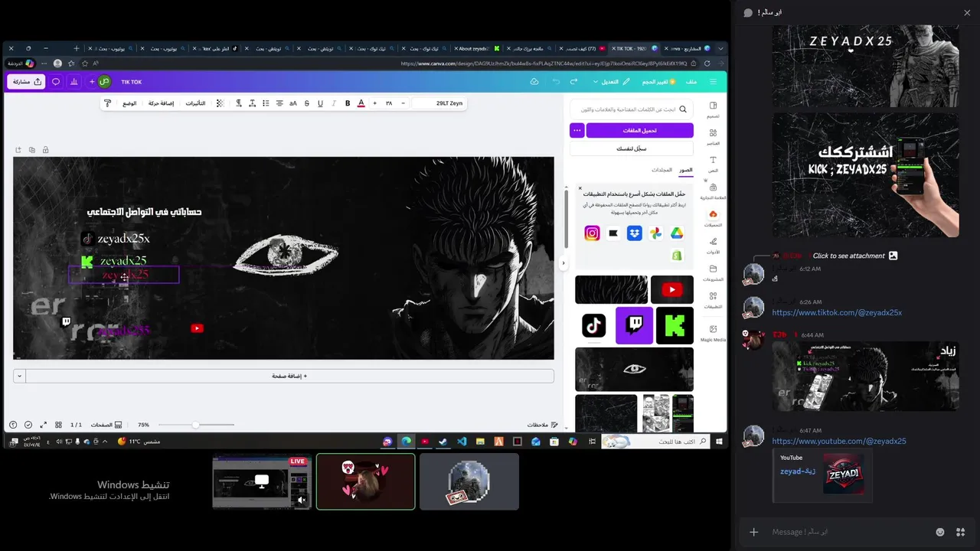This screenshot has height=551, width=980.
Task: Connect Dropbox from the upload banner
Action: (x=635, y=233)
